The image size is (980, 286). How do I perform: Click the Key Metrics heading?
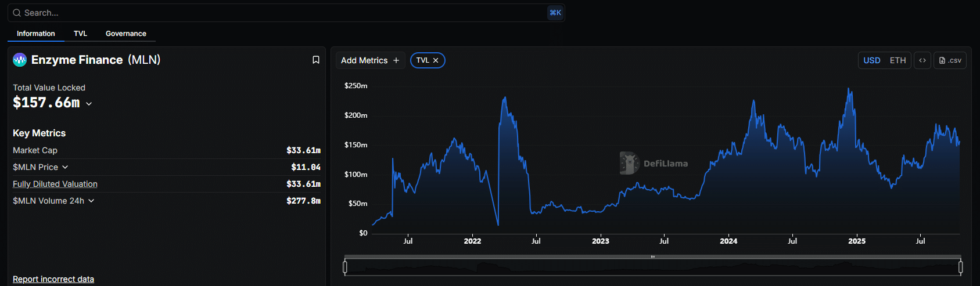39,133
